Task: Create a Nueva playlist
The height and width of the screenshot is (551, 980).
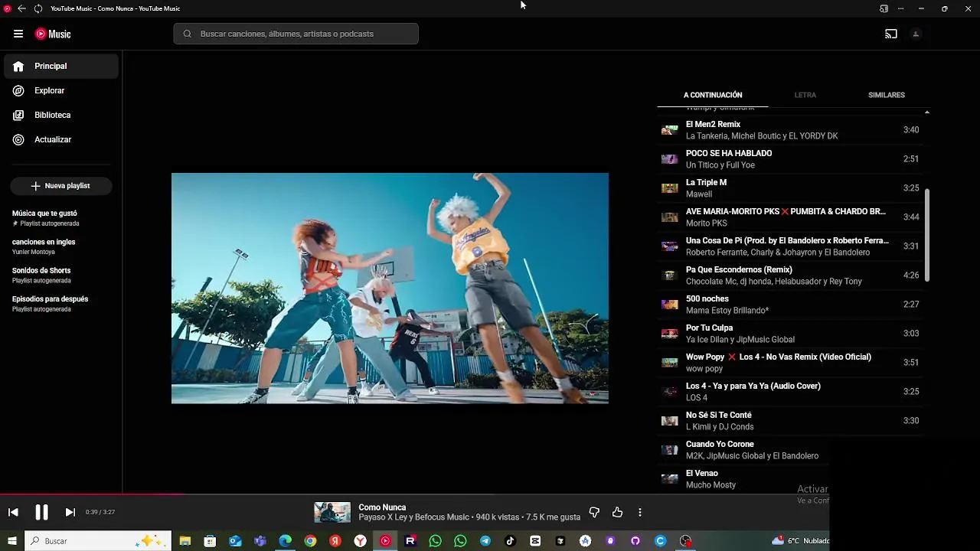Action: coord(61,186)
